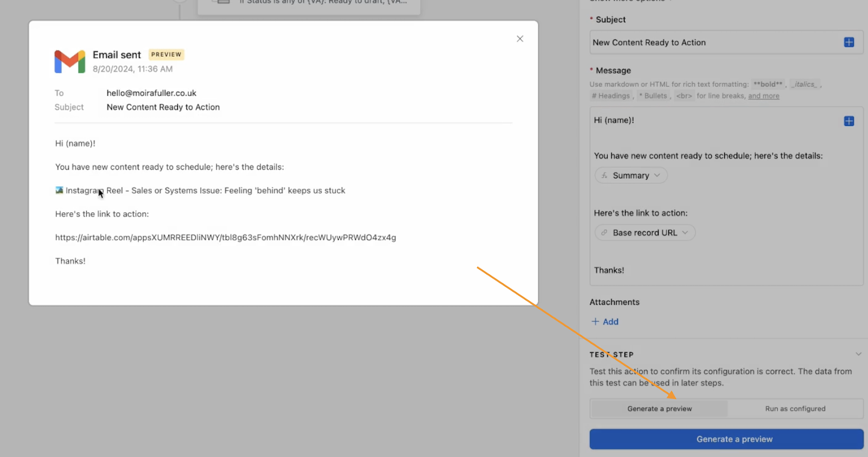Open the "and more" formatting link
The width and height of the screenshot is (868, 457).
763,96
